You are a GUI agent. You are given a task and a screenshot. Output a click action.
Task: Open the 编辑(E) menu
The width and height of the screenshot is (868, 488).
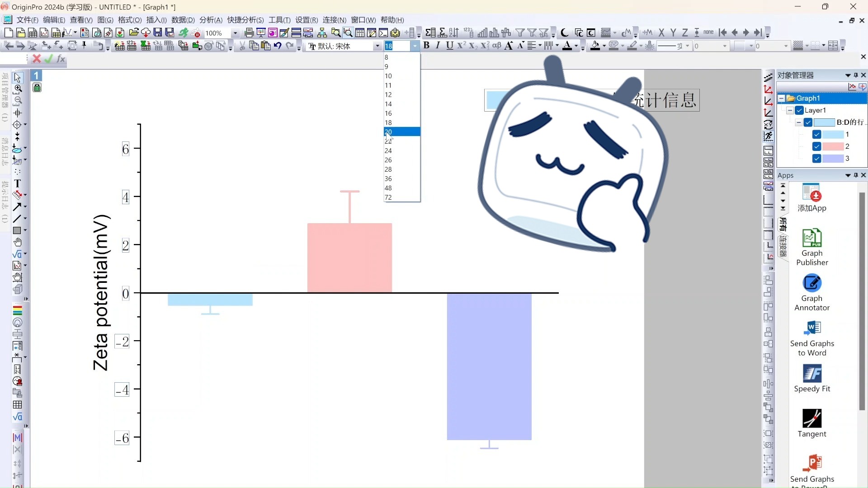[x=54, y=20]
